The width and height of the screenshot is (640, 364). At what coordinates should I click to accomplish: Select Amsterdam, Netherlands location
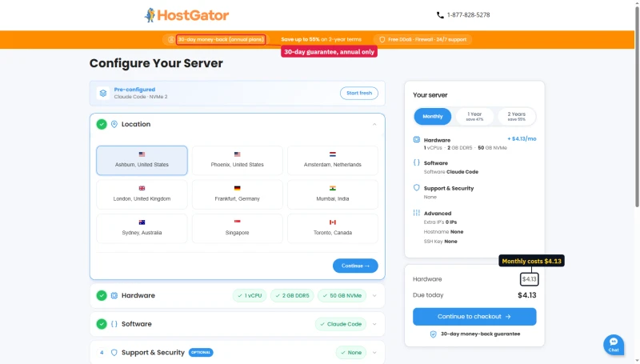coord(333,160)
